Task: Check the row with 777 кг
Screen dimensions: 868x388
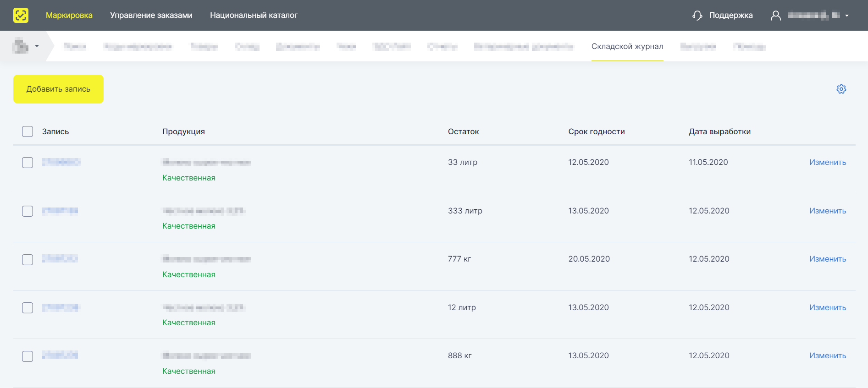Action: click(x=28, y=260)
